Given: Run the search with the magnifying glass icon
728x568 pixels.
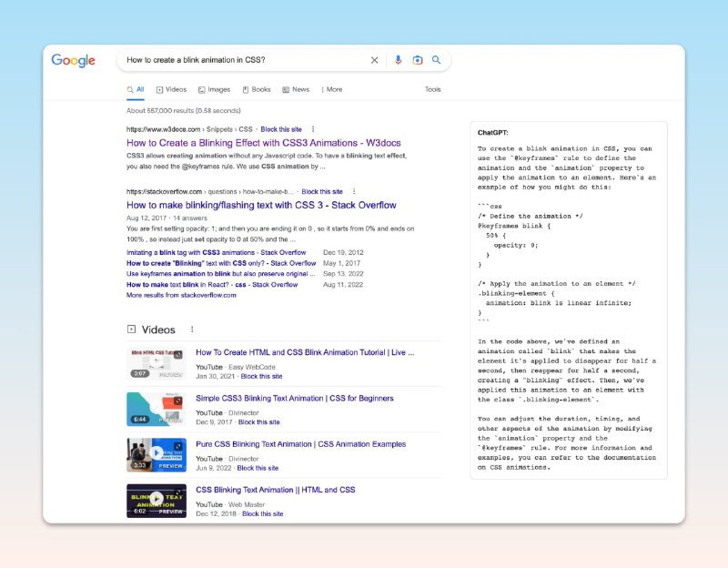Looking at the screenshot, I should click(x=437, y=59).
